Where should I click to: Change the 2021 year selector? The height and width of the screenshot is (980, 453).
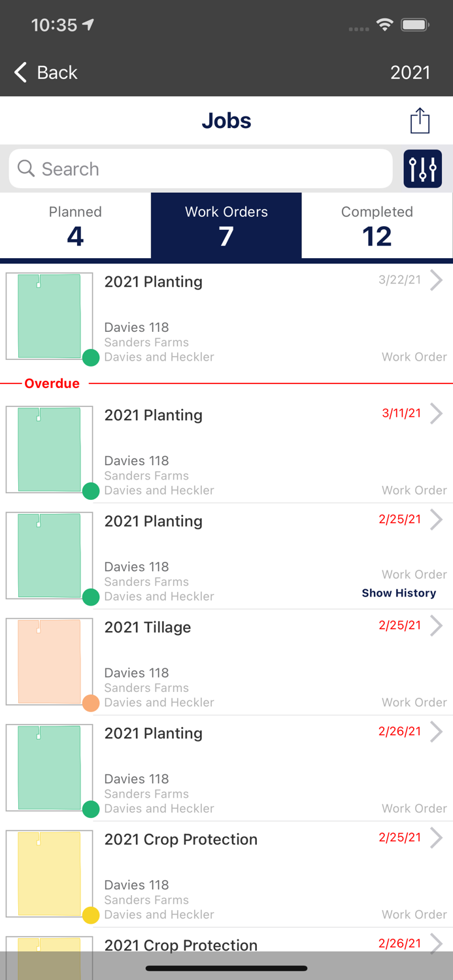click(x=410, y=73)
